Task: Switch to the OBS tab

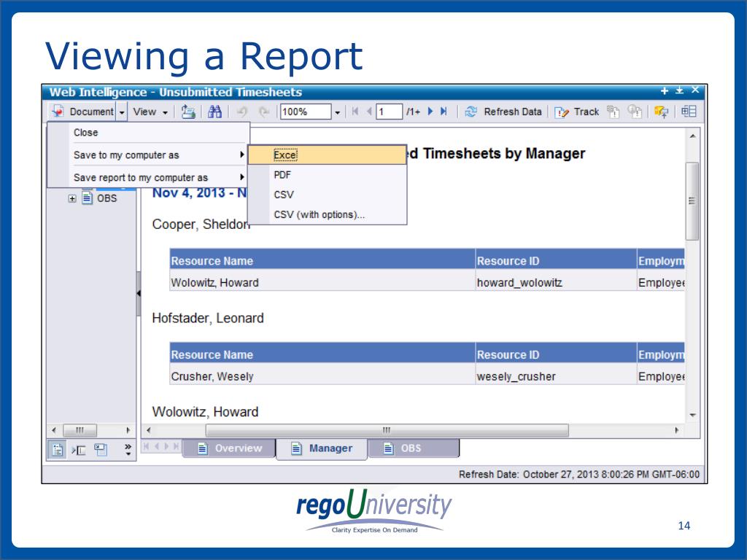Action: point(414,448)
